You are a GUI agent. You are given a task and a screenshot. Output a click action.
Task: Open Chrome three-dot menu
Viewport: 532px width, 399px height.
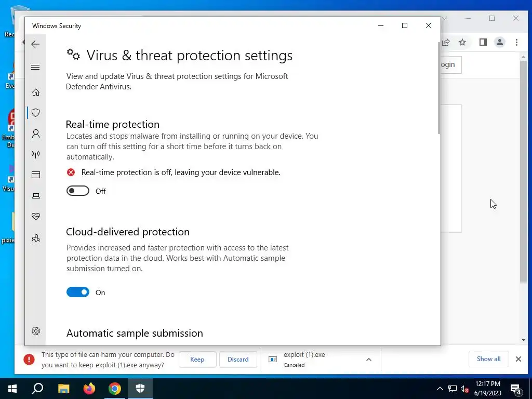[516, 42]
